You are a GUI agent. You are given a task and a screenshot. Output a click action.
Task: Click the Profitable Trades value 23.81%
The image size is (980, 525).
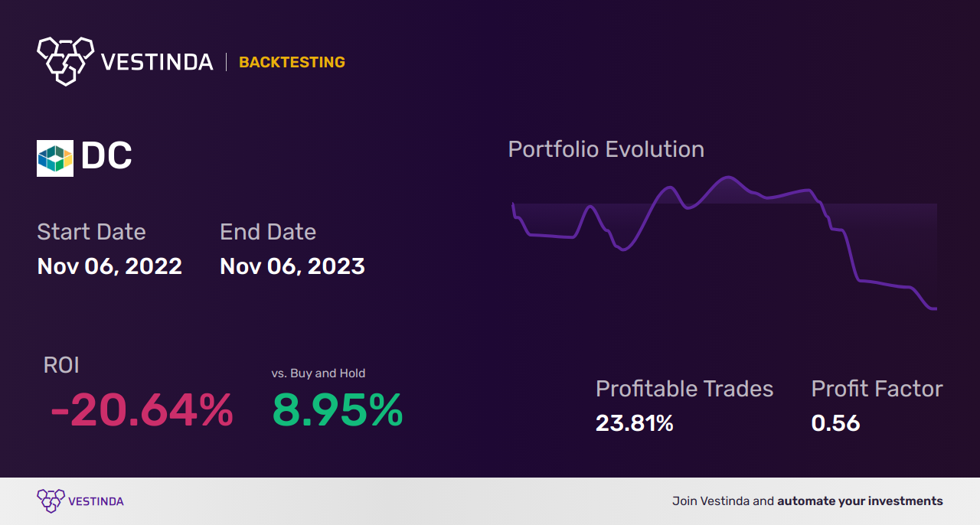635,423
